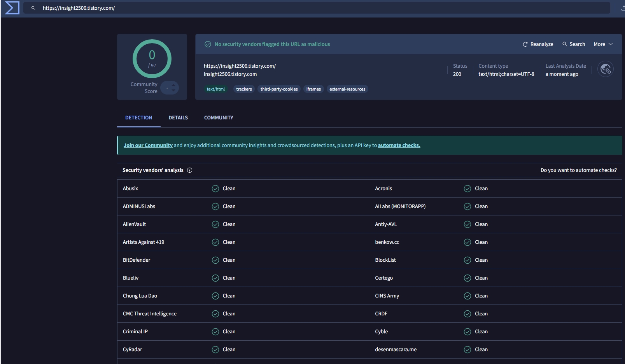Click the 0 / 97 detection score circle

click(x=152, y=59)
